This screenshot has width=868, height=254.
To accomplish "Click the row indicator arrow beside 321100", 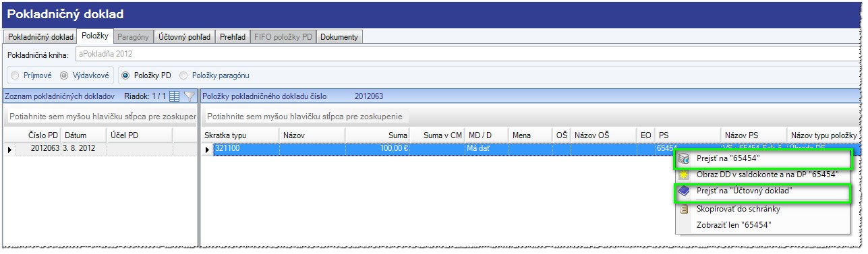I will pos(208,149).
